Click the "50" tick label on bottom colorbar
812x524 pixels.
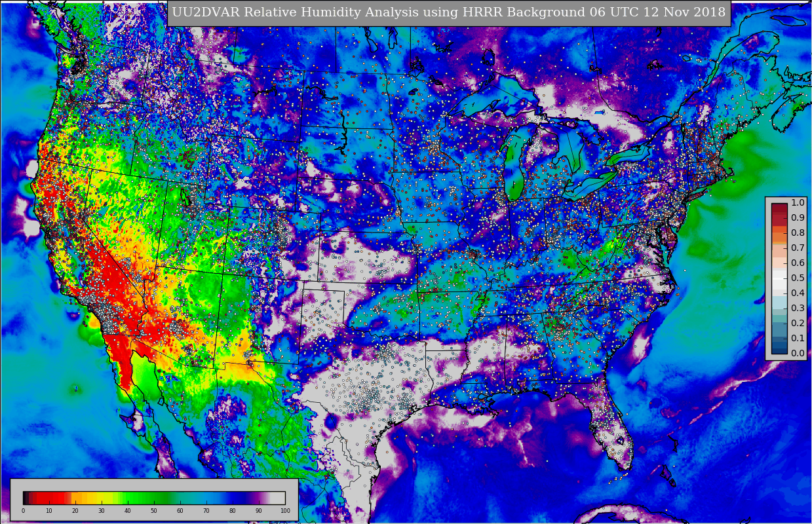154,510
